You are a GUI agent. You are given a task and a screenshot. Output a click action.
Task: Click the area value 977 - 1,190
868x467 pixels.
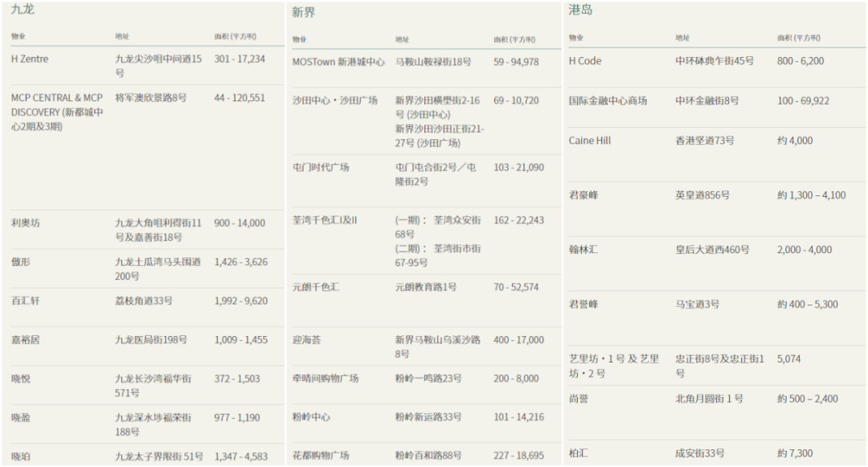[237, 418]
